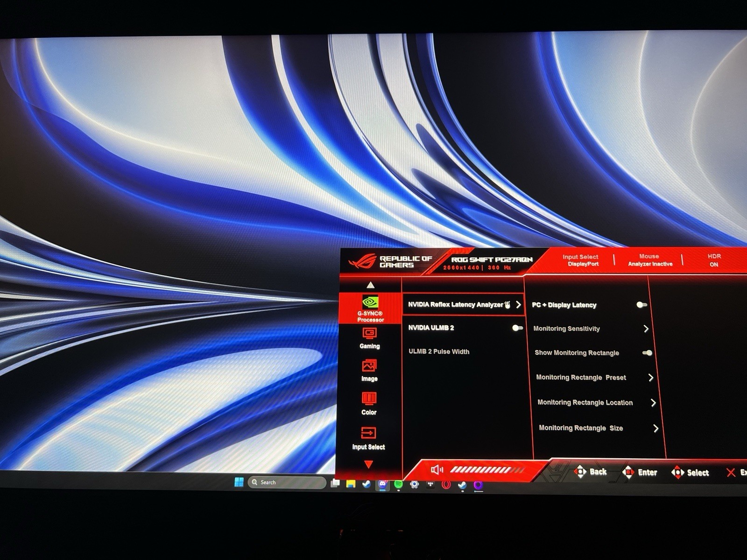The image size is (747, 560).
Task: Expand Monitoring Sensitivity chevron
Action: point(646,329)
